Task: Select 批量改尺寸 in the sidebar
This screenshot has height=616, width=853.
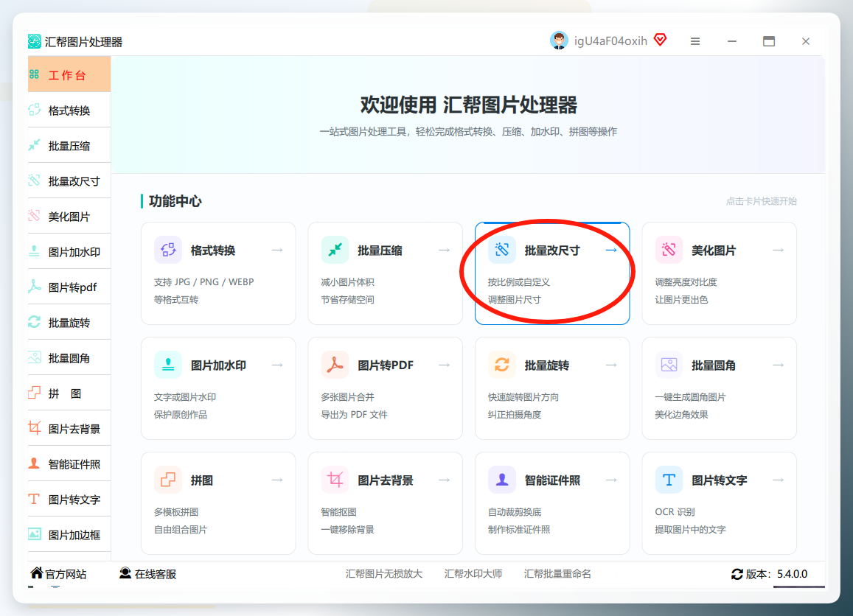Action: 69,181
